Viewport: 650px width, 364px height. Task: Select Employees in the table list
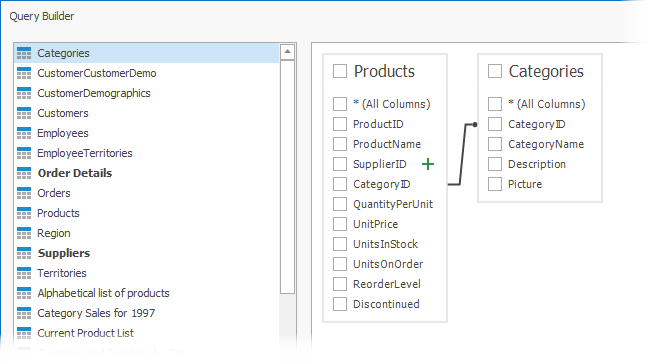pos(147,133)
